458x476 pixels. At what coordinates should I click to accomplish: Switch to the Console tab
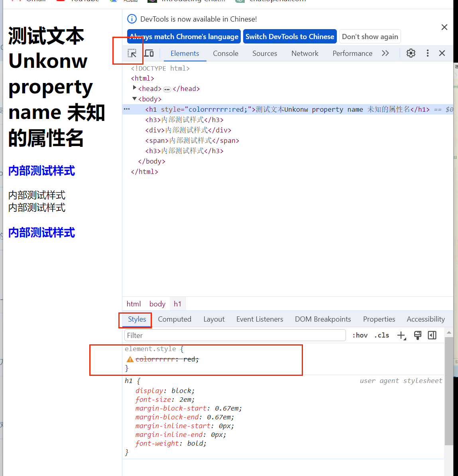pyautogui.click(x=225, y=53)
